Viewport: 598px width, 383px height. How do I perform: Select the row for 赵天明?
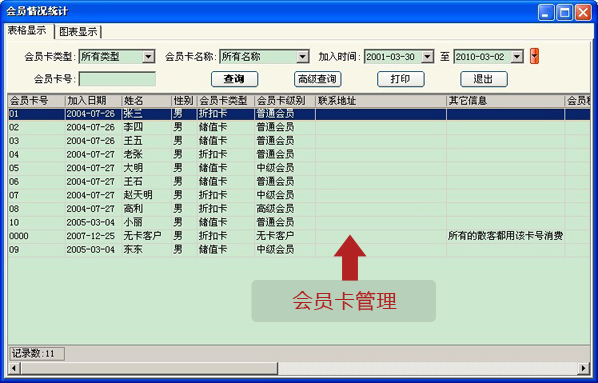[299, 195]
